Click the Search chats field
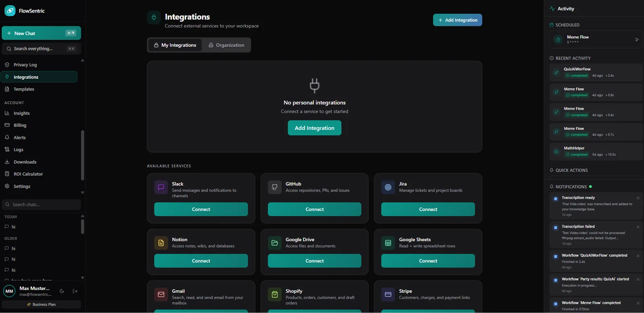This screenshot has height=313, width=644. (x=41, y=205)
